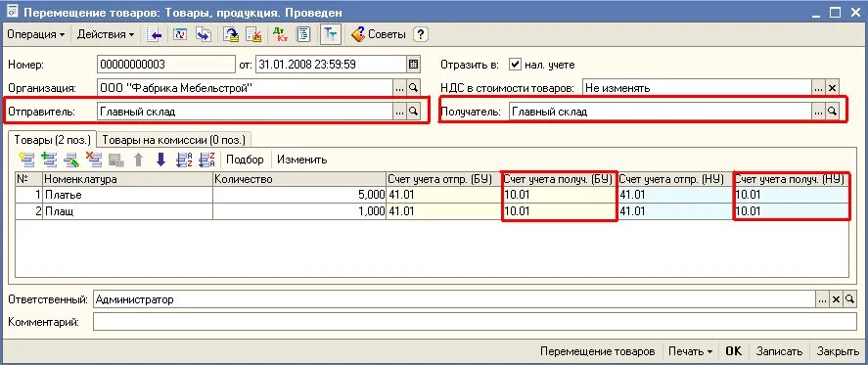Click the copy document icon with blue arrows
This screenshot has height=365, width=868.
[x=204, y=34]
